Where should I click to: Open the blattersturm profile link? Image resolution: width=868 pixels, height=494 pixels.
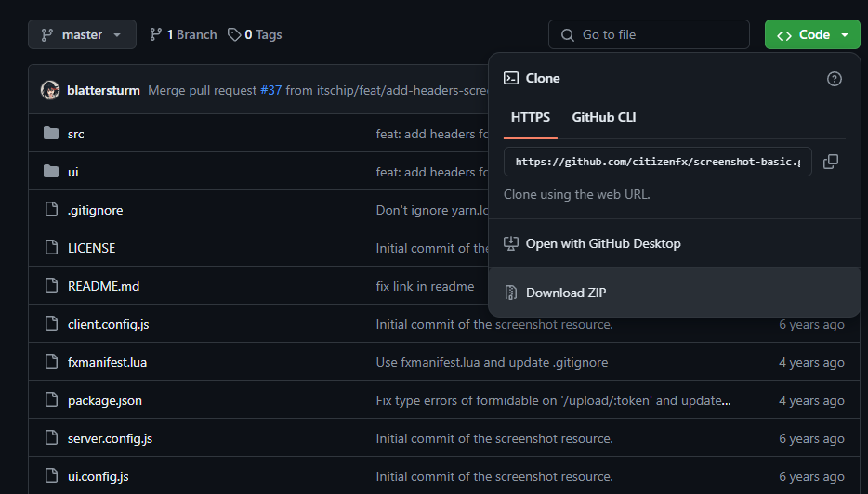click(x=103, y=90)
